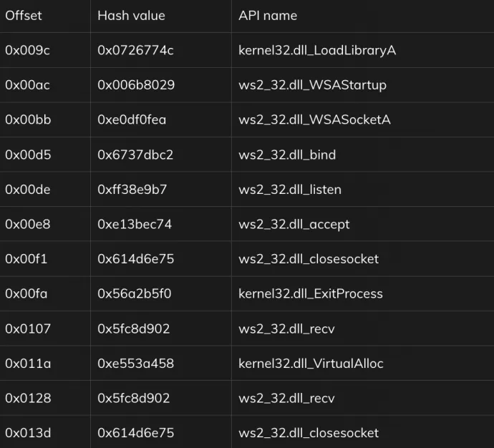494x448 pixels.
Task: Click hash value 0xe13bec74
Action: 135,224
